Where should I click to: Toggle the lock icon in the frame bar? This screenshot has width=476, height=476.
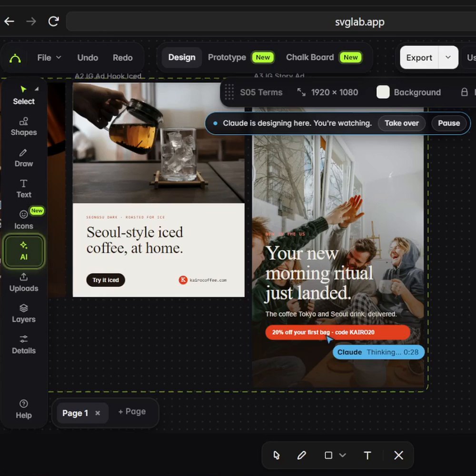pos(464,92)
